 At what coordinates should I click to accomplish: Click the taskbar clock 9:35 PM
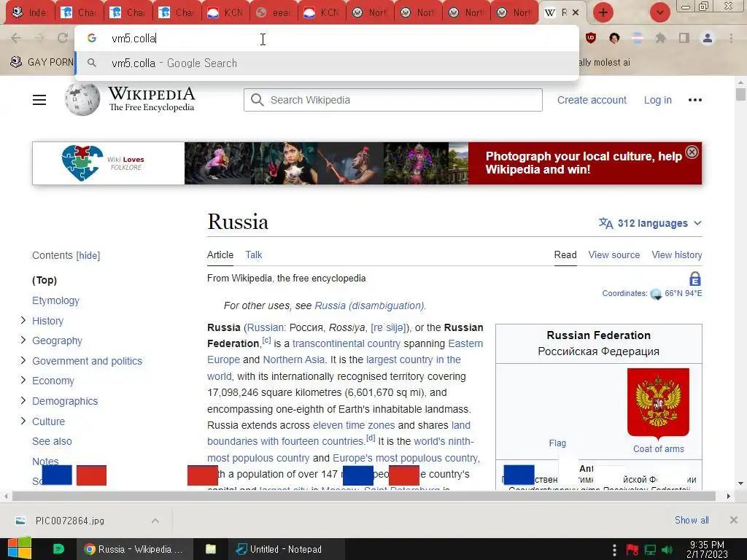707,544
